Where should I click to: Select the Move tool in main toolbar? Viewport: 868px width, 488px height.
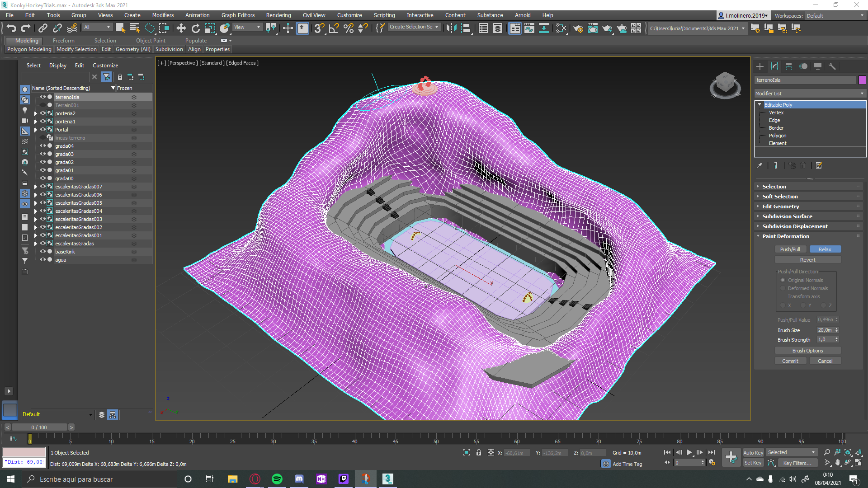[181, 28]
